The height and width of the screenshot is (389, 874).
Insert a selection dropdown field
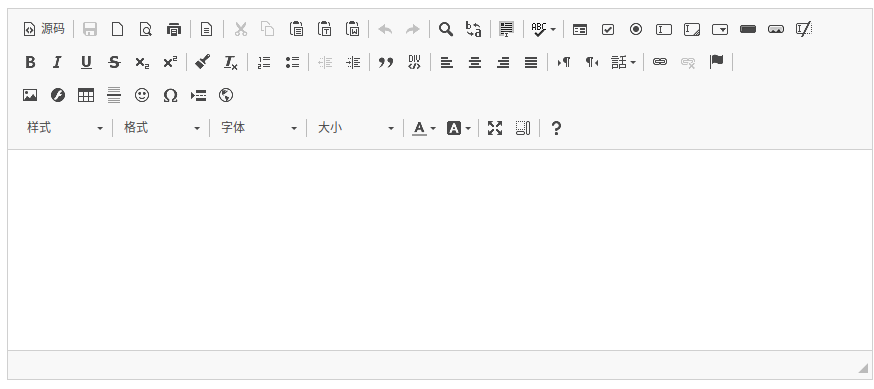pyautogui.click(x=720, y=29)
